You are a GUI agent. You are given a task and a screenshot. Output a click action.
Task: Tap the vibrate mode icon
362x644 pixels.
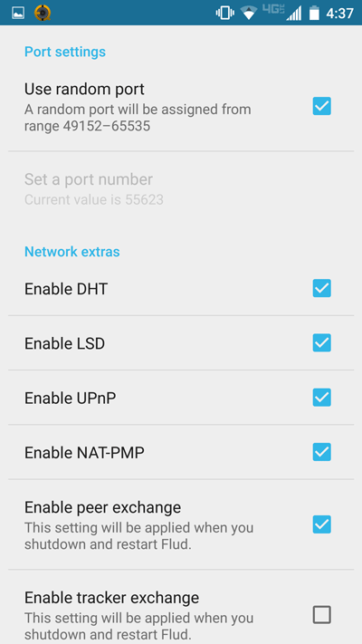pos(225,13)
